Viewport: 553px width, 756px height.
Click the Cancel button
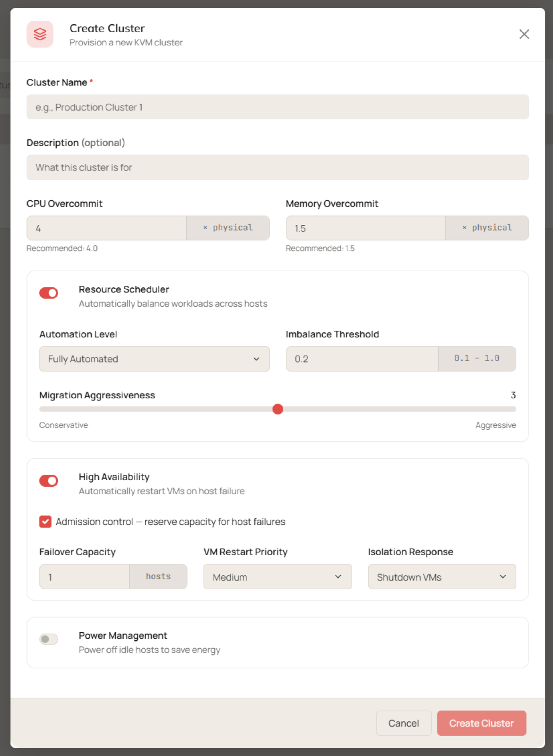tap(404, 723)
